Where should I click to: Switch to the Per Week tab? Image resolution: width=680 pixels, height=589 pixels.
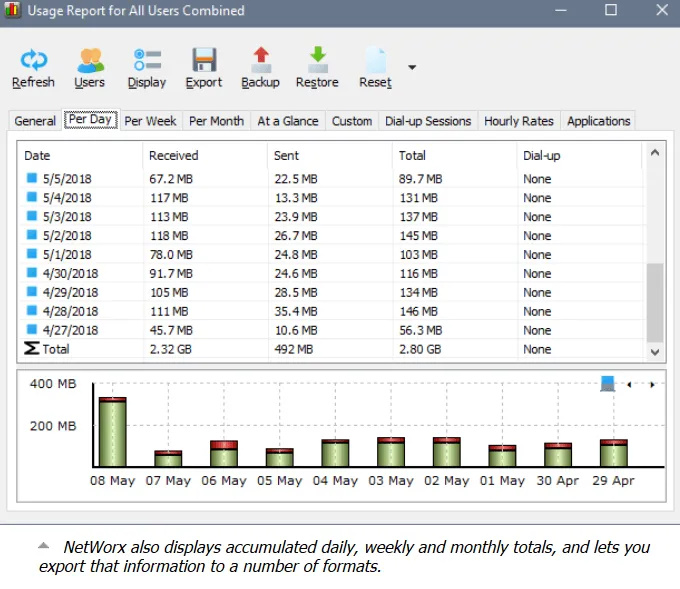pos(150,121)
